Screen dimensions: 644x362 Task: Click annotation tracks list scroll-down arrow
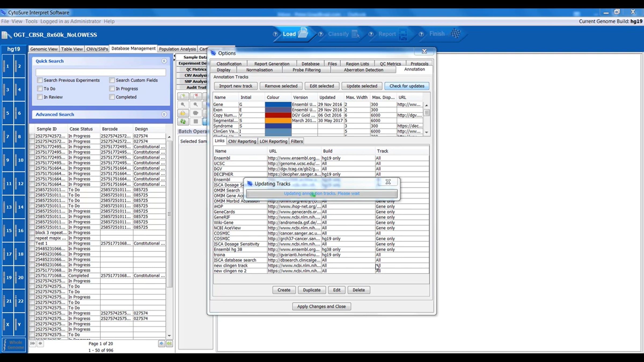click(426, 132)
